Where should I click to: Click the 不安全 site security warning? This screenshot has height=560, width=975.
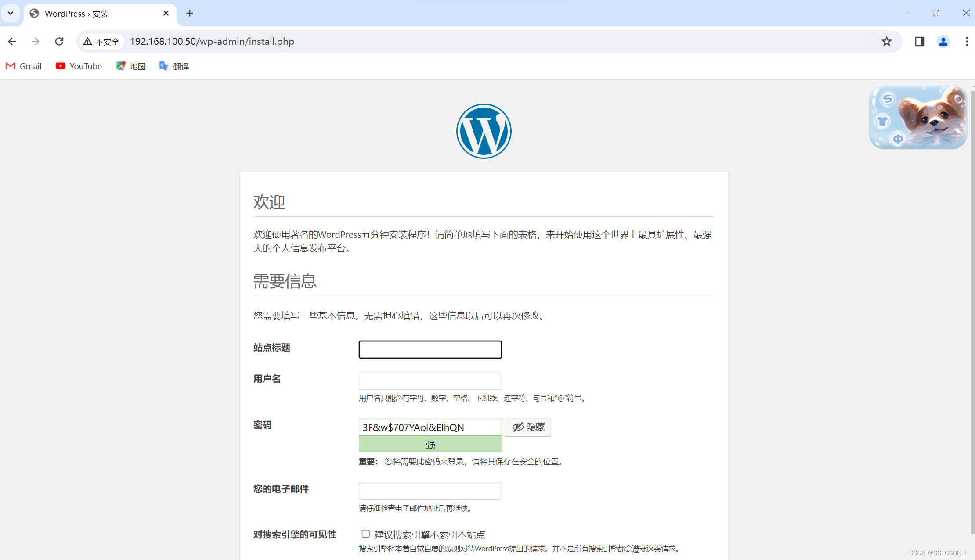(101, 41)
